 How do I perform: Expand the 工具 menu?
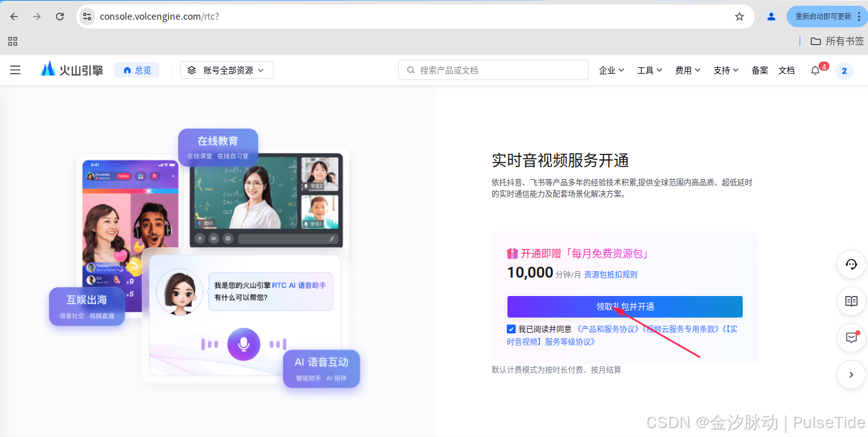coord(650,71)
